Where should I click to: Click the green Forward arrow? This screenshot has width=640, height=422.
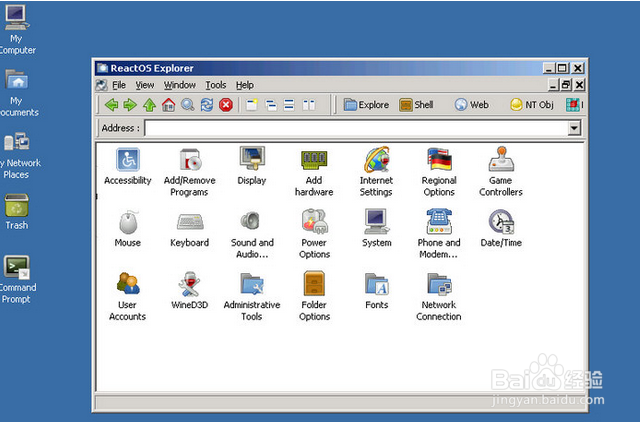pyautogui.click(x=130, y=105)
